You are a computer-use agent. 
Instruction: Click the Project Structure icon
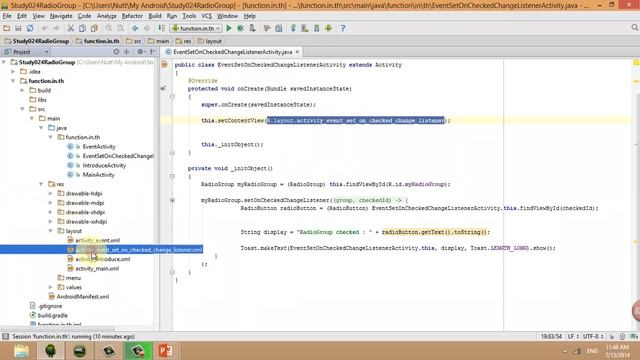279,28
